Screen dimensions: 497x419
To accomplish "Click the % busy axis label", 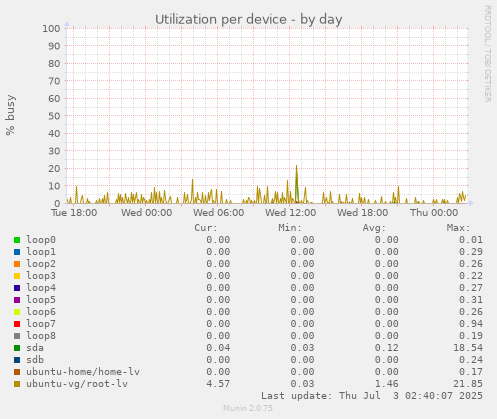I will pyautogui.click(x=10, y=115).
